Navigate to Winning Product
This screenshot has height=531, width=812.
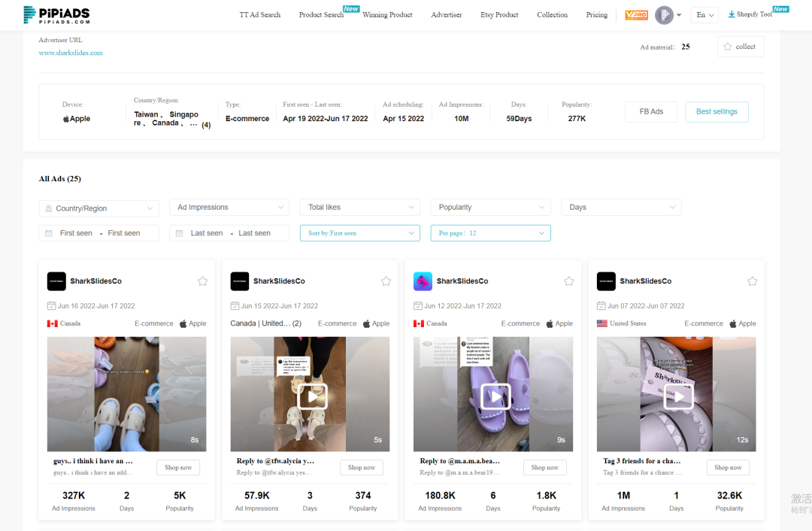387,15
